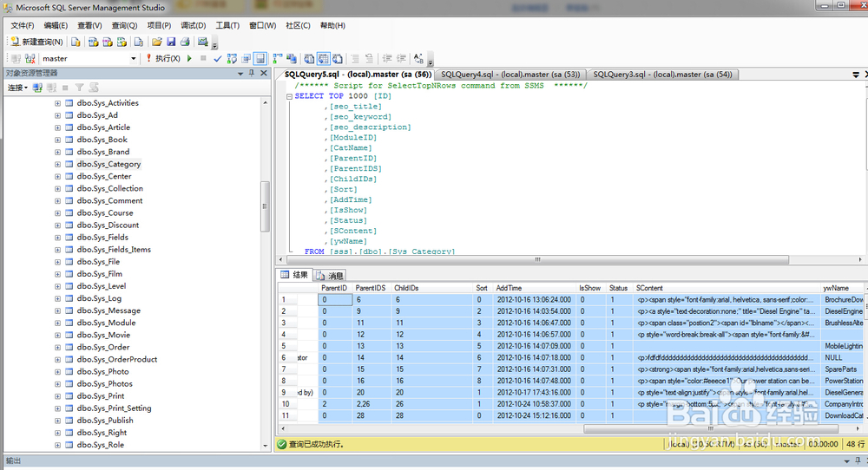Switch to Results to Grid
Image resolution: width=868 pixels, height=470 pixels.
tap(323, 58)
